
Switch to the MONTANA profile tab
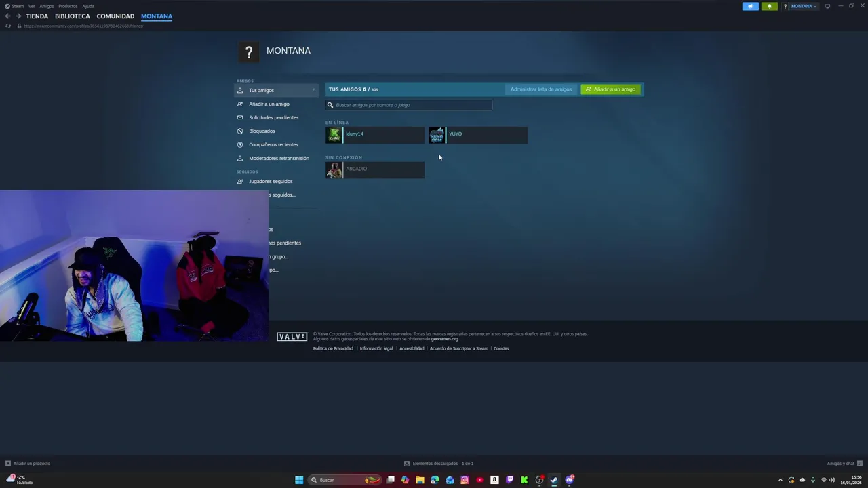(x=157, y=16)
